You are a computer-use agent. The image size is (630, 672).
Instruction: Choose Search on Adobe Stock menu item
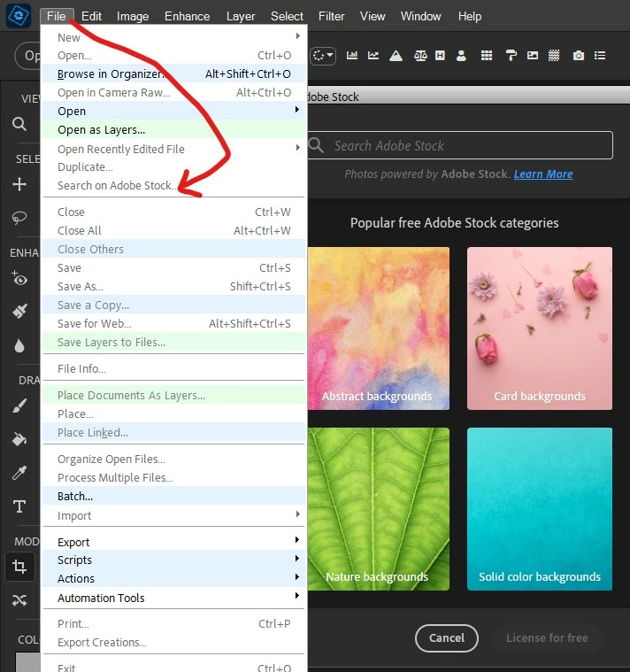coord(174,186)
